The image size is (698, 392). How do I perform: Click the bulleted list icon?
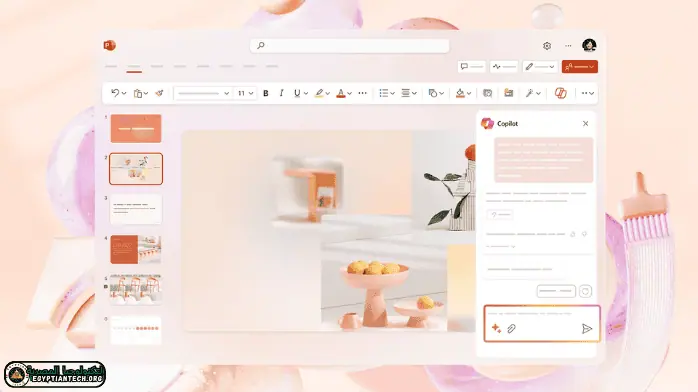tap(383, 93)
